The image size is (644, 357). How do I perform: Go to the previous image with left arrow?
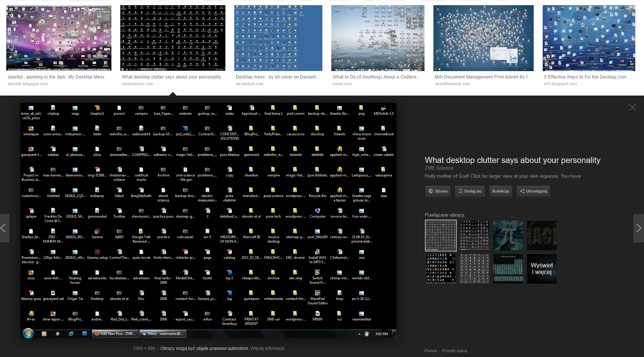click(x=4, y=228)
